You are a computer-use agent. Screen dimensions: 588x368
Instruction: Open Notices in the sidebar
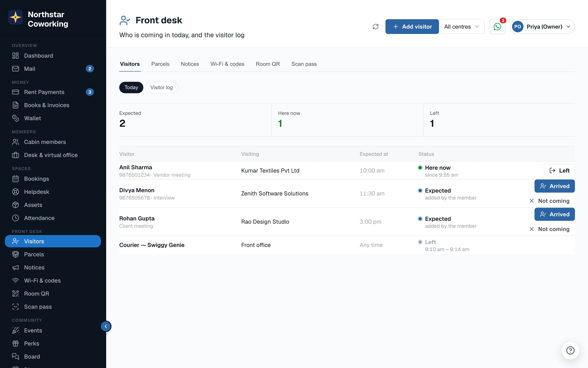(x=53, y=267)
